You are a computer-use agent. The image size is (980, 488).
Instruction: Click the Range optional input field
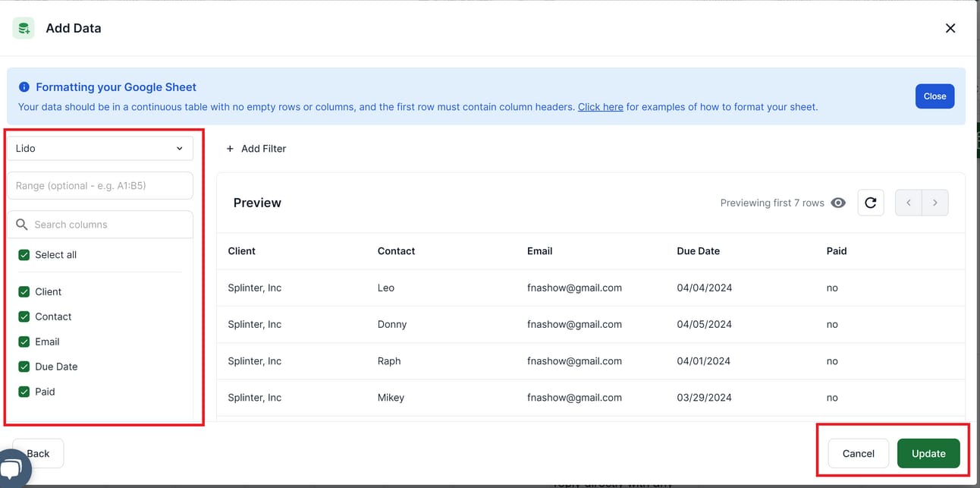[99, 186]
